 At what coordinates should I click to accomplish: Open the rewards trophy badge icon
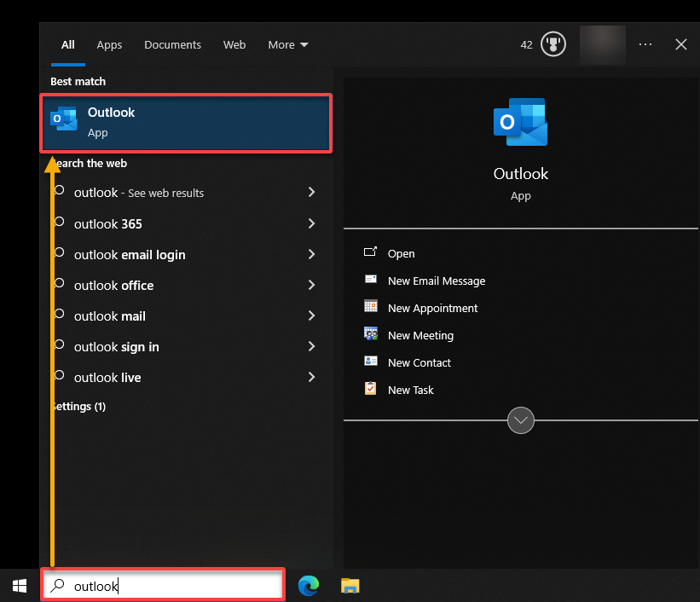[x=553, y=44]
